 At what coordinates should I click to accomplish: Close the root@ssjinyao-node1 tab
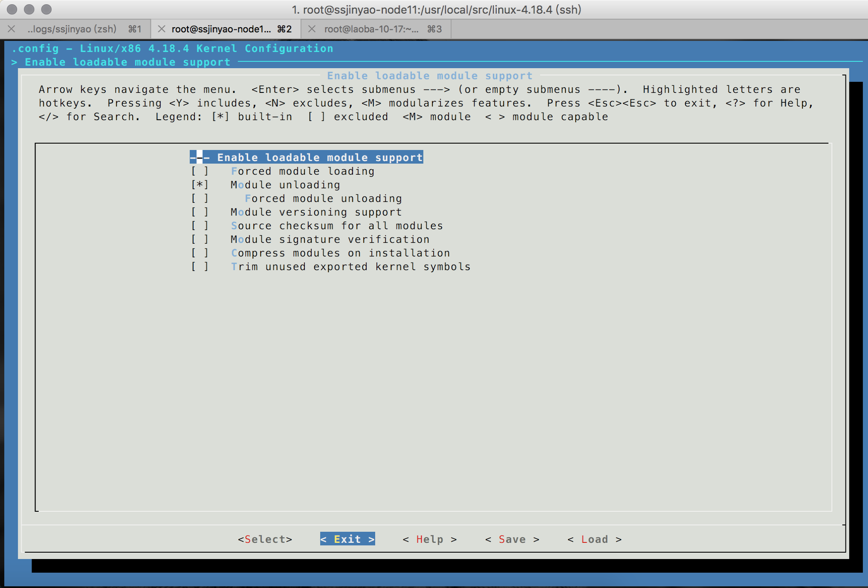(x=162, y=29)
